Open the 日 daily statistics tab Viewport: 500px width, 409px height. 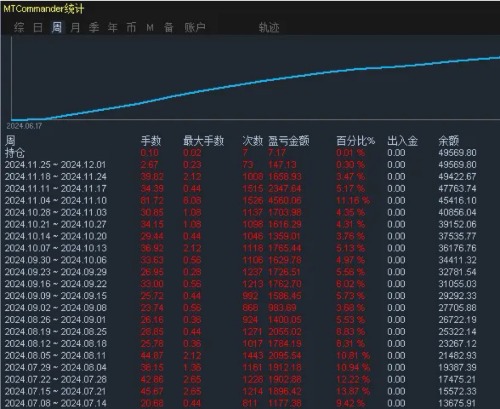[38, 27]
